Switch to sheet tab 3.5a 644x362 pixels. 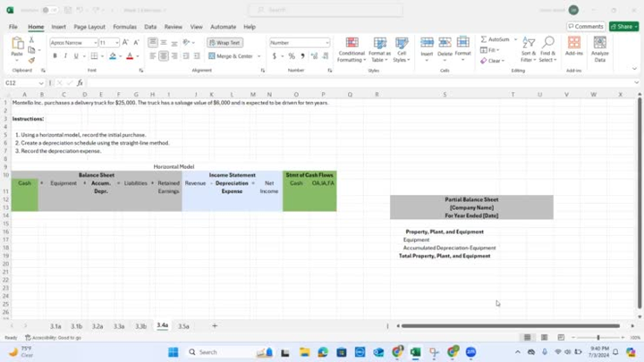(183, 326)
